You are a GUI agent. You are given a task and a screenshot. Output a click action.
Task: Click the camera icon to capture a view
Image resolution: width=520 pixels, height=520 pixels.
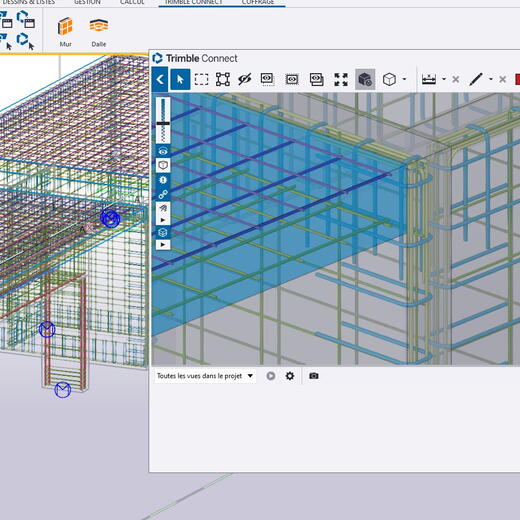pos(314,376)
